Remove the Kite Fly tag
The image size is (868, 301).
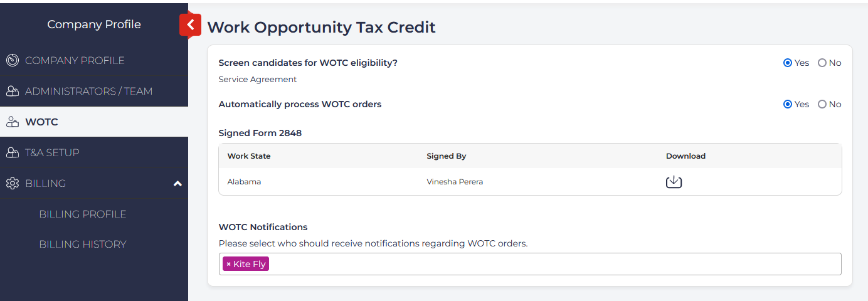[228, 264]
